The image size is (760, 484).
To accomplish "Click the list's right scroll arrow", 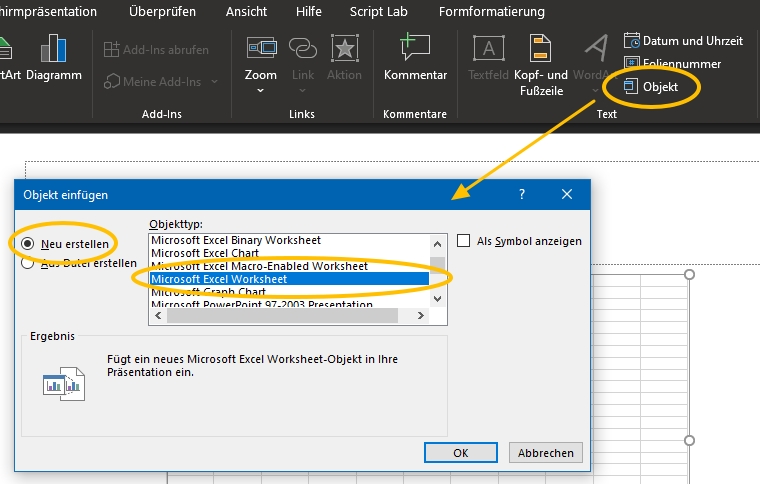I will pos(420,315).
